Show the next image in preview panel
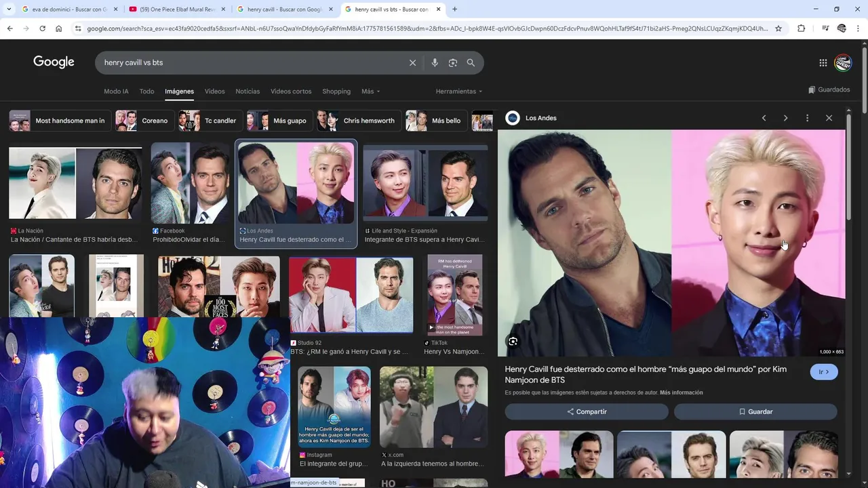 [785, 118]
